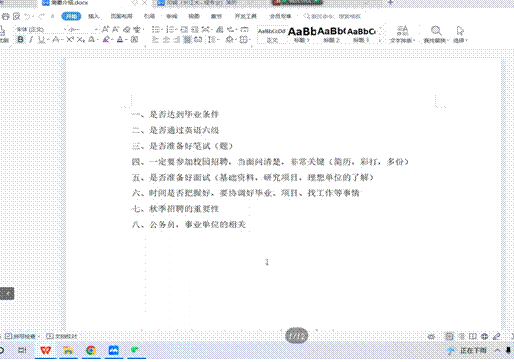This screenshot has height=362, width=514.
Task: Click the increase font size icon
Action: pyautogui.click(x=105, y=29)
